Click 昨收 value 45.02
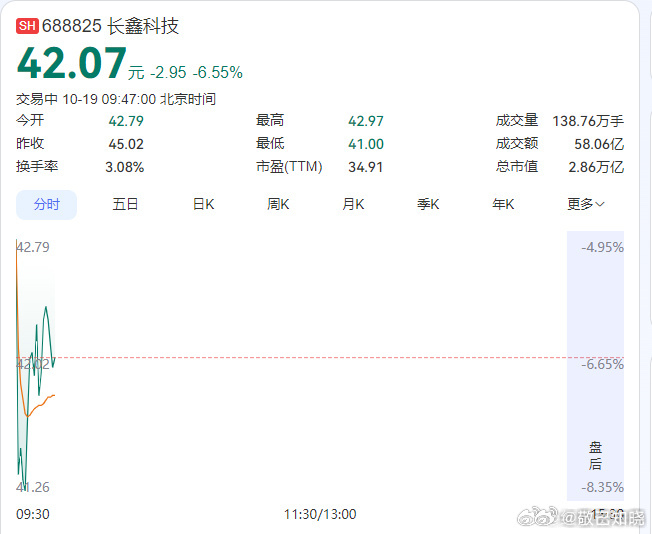652x534 pixels. tap(126, 144)
